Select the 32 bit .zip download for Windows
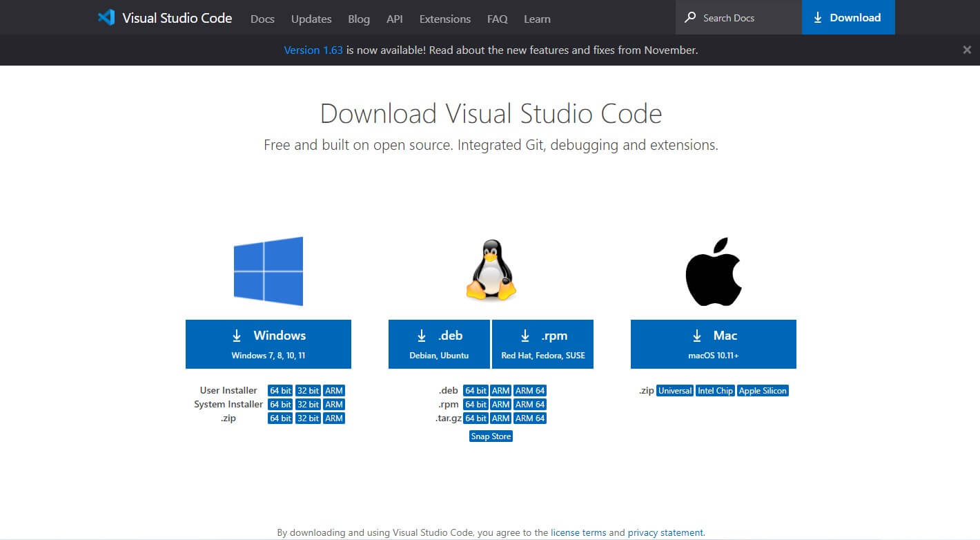 click(307, 418)
